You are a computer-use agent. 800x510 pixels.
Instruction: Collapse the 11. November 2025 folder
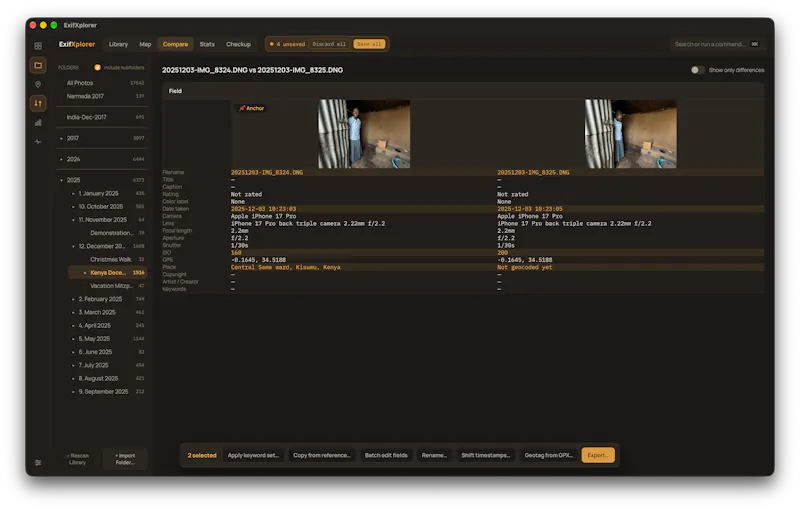point(73,220)
